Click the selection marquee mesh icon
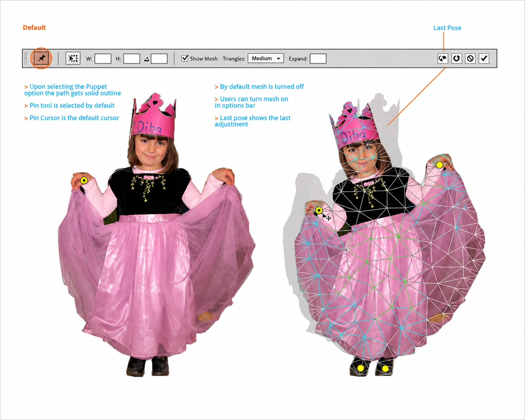This screenshot has width=525, height=420. [73, 58]
